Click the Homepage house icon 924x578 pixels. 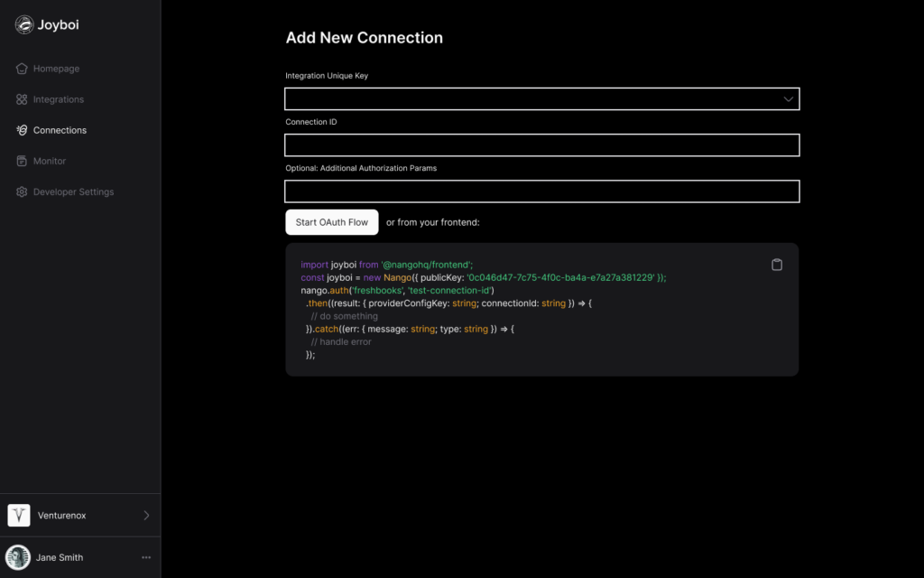click(x=22, y=69)
